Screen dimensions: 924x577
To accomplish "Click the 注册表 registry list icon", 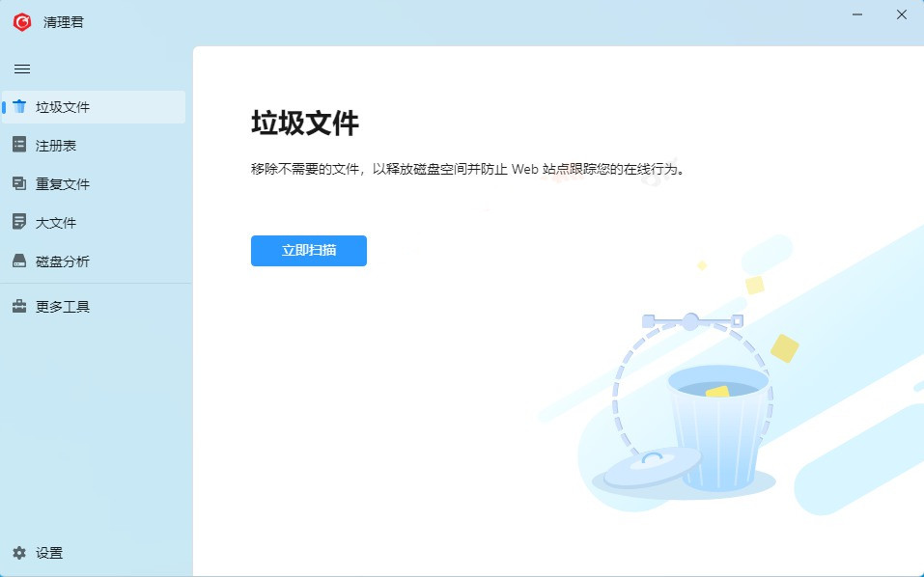I will [18, 145].
